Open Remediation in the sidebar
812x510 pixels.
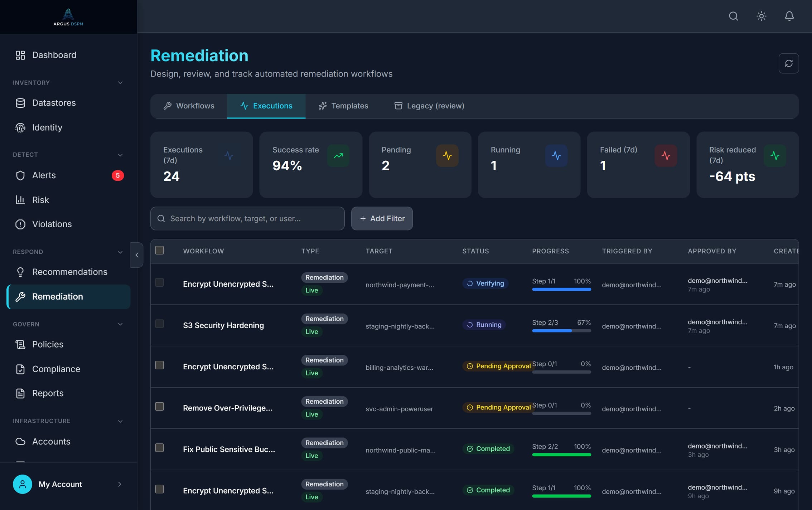[x=68, y=297]
